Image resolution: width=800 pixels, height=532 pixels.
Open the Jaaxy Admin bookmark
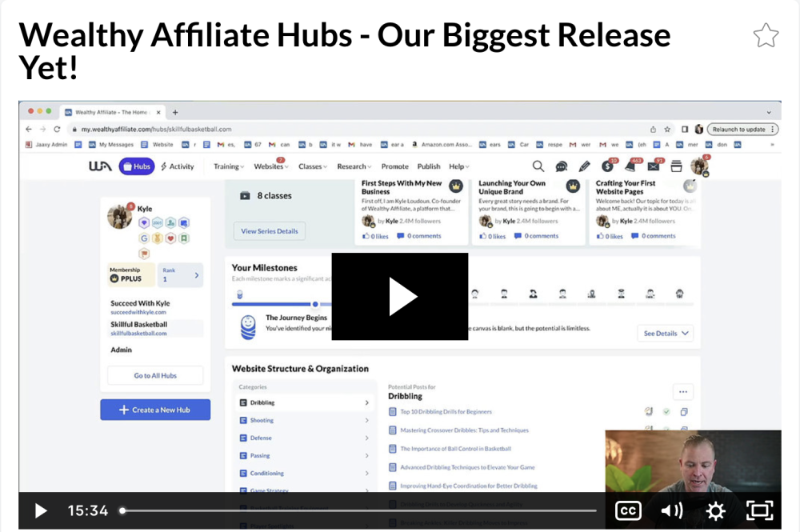coord(47,145)
